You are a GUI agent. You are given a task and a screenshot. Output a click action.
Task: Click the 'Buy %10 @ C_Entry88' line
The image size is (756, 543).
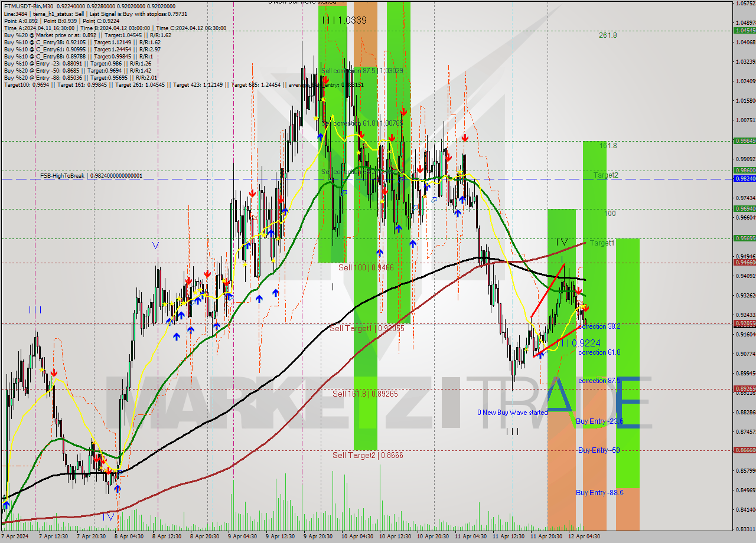coord(78,56)
